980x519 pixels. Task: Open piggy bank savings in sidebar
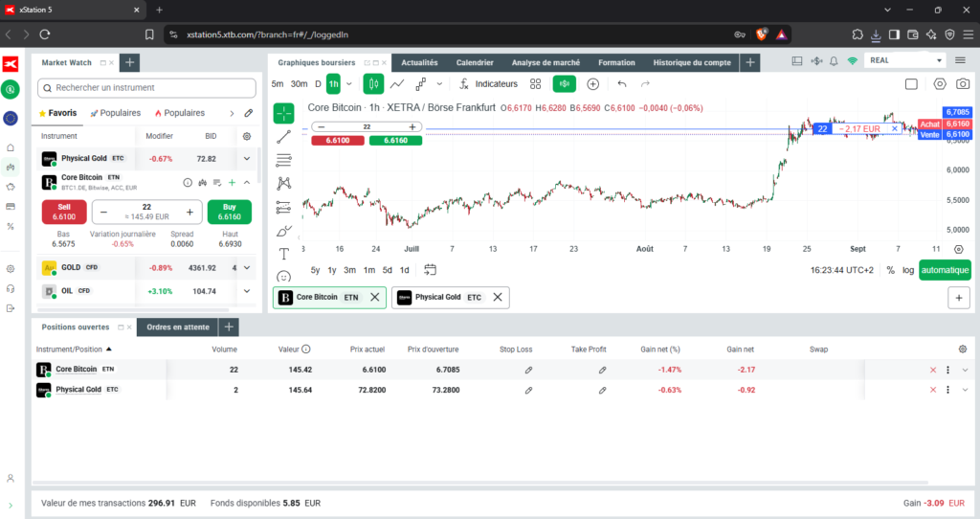pos(10,187)
